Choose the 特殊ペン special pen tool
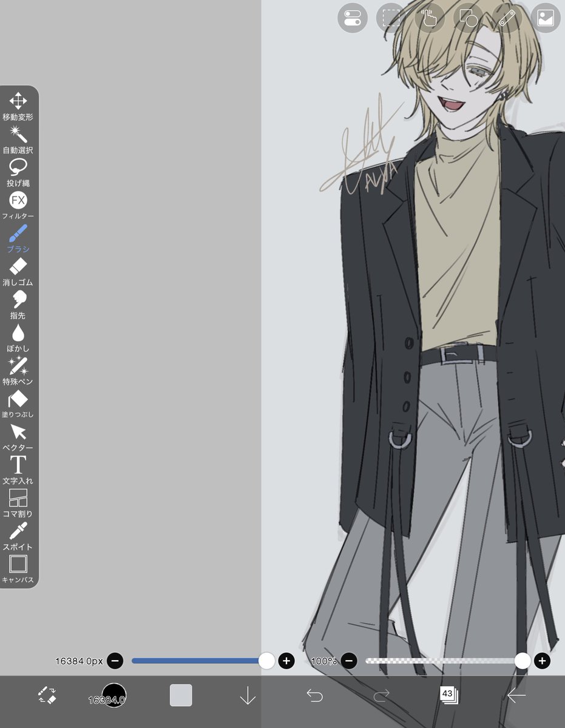 click(x=18, y=371)
